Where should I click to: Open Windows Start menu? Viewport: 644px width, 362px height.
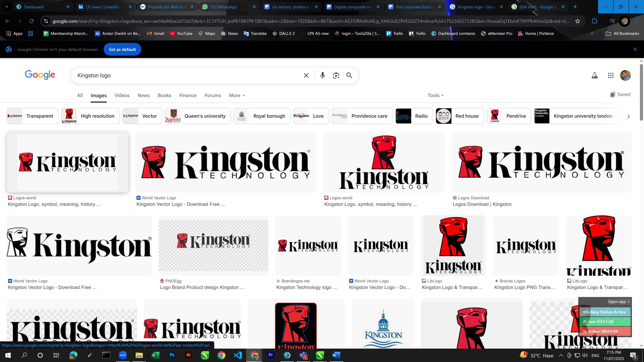pos(8,355)
